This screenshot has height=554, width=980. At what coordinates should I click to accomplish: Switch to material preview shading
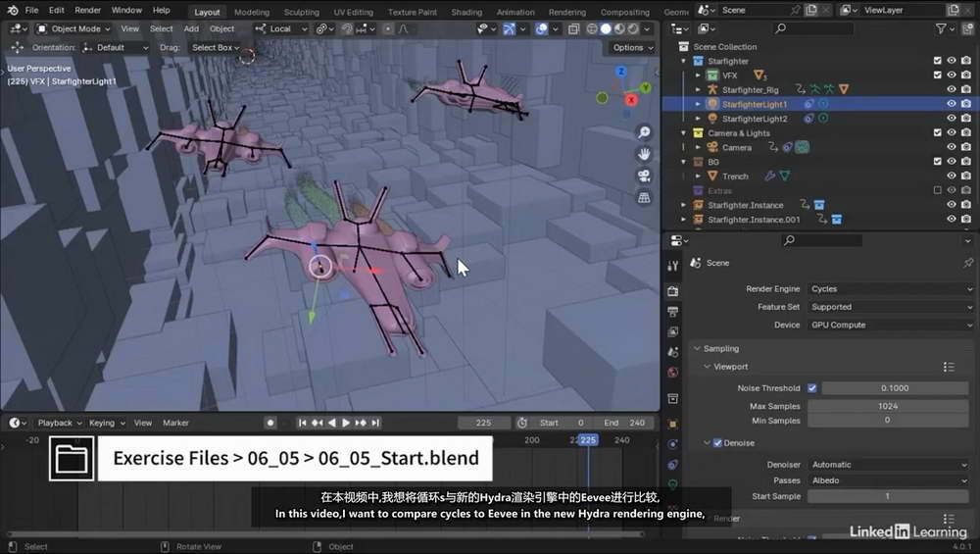[x=619, y=28]
